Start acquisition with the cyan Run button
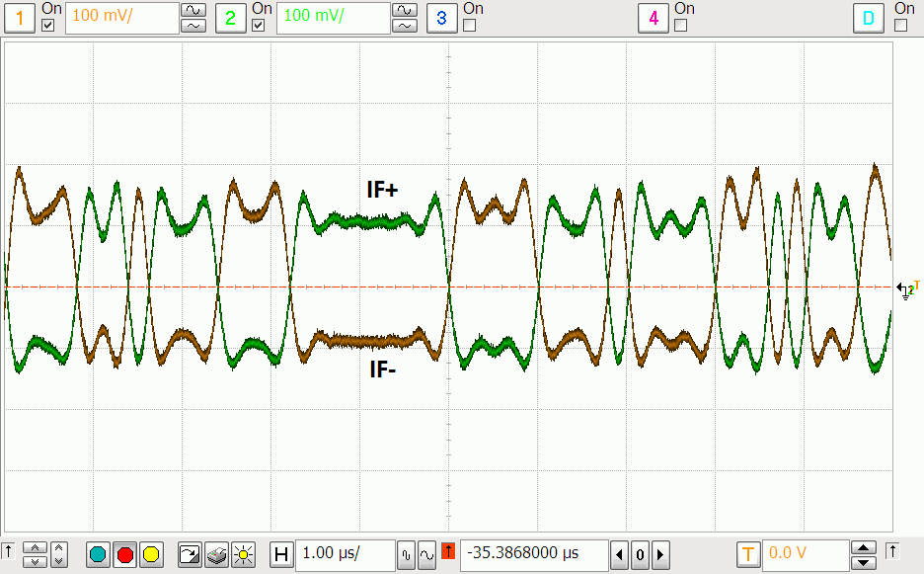 [98, 555]
